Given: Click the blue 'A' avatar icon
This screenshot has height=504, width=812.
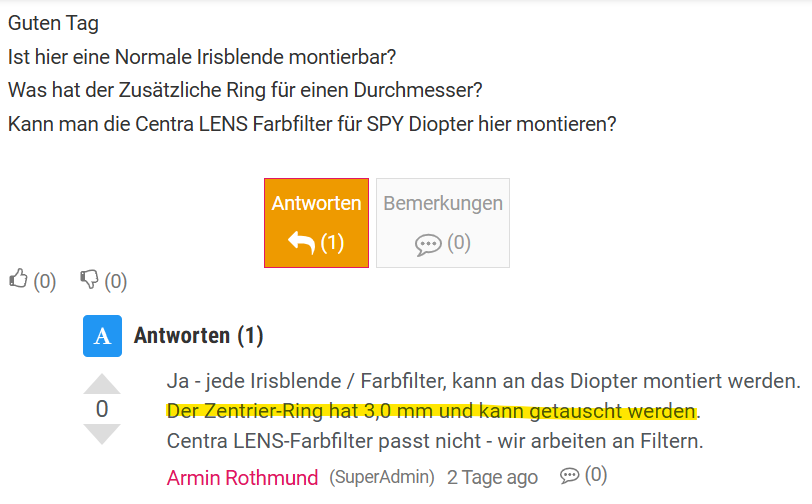Looking at the screenshot, I should (102, 336).
